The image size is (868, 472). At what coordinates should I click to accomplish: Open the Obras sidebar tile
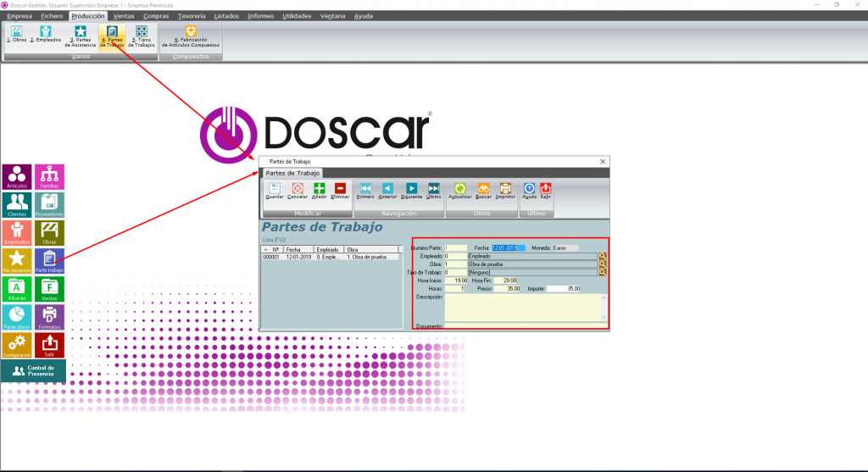coord(49,233)
